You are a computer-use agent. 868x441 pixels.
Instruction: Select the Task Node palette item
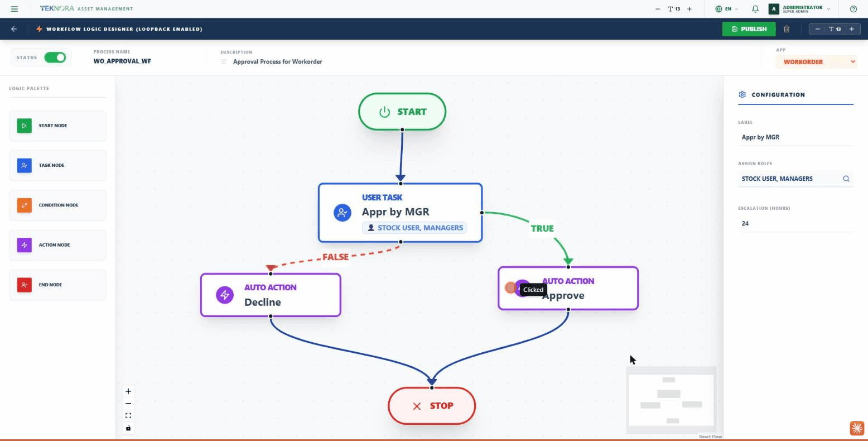[57, 165]
